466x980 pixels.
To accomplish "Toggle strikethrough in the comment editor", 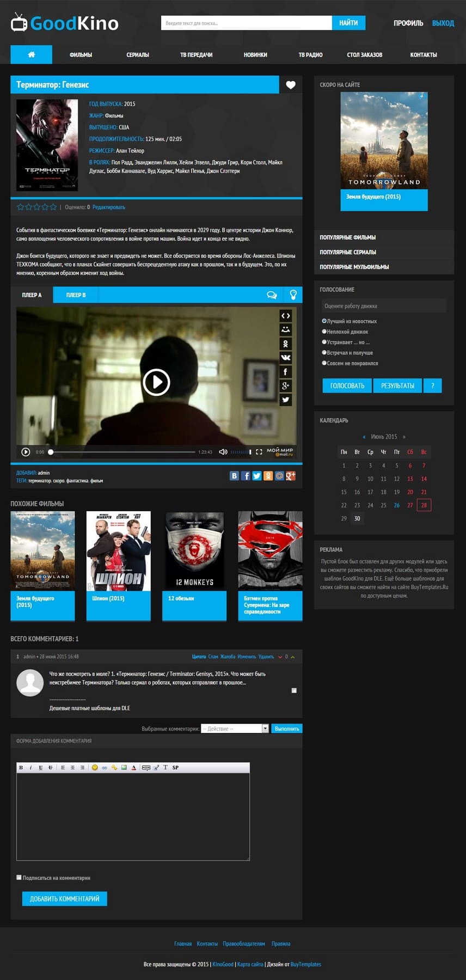I will (x=51, y=768).
